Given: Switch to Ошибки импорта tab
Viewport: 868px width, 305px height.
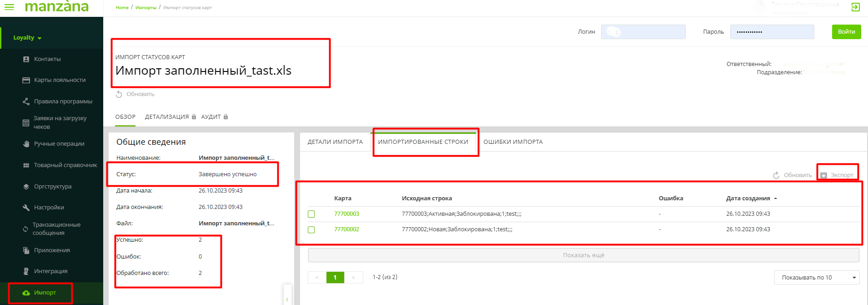Looking at the screenshot, I should pyautogui.click(x=513, y=142).
